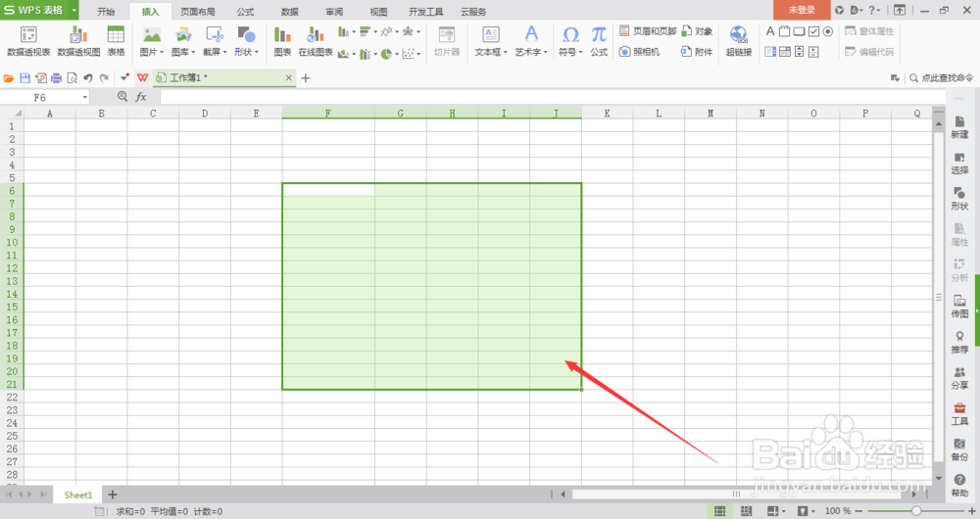
Task: Select the button form control
Action: tap(799, 31)
